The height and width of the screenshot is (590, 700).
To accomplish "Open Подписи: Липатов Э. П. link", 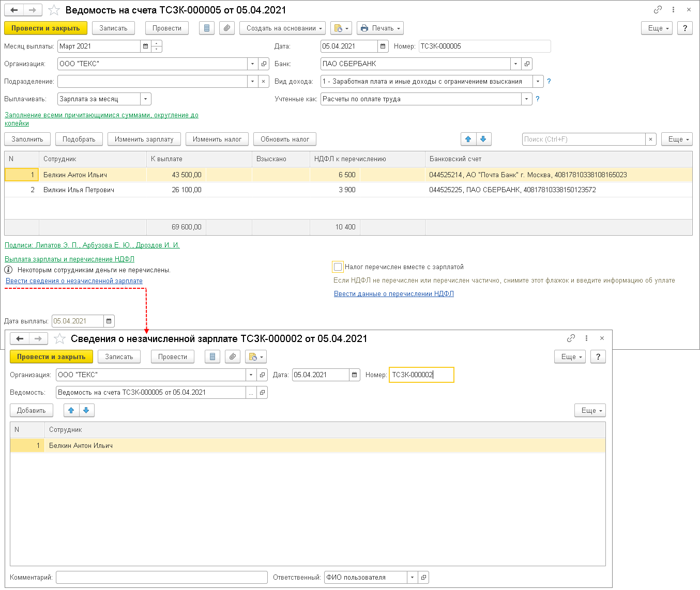I will (92, 245).
